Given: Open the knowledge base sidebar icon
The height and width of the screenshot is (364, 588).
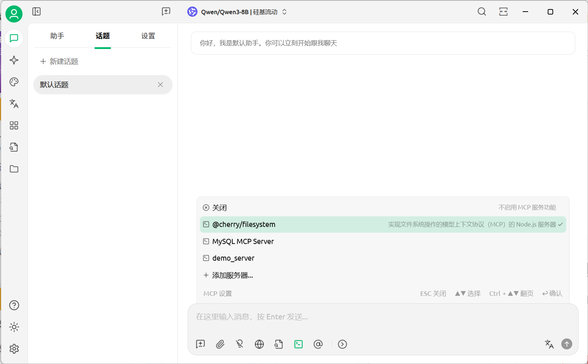Looking at the screenshot, I should click(x=14, y=147).
